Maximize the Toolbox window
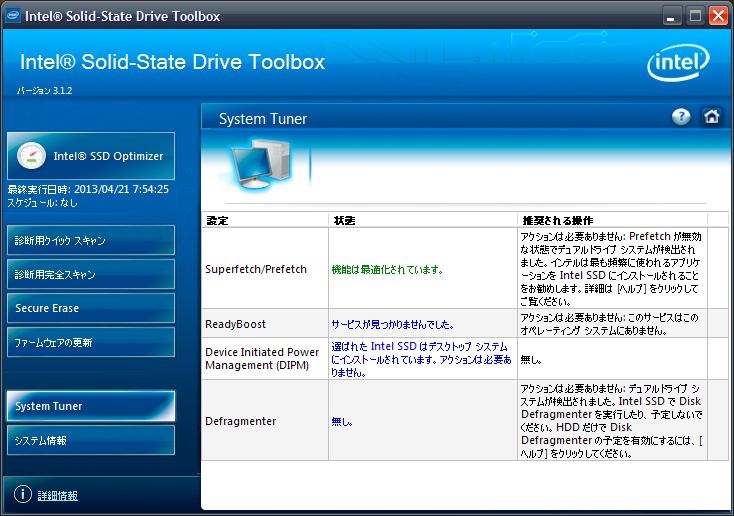This screenshot has height=516, width=734. (x=696, y=16)
